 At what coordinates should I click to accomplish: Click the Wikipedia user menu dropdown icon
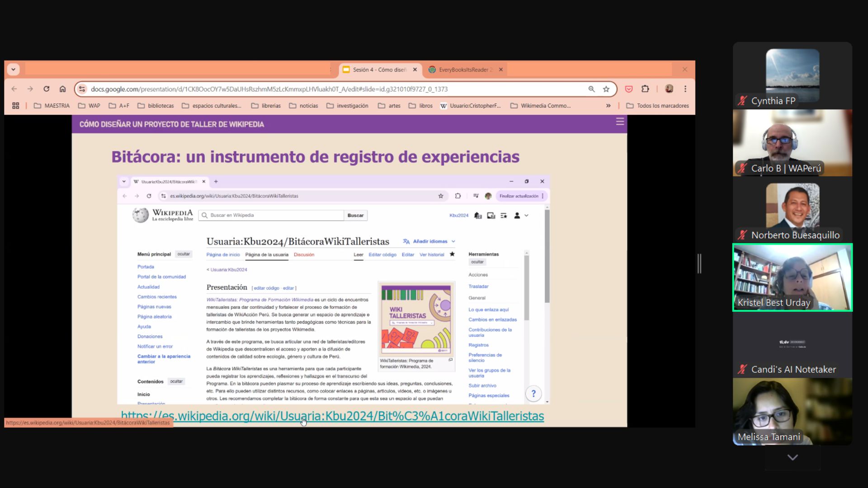point(521,216)
